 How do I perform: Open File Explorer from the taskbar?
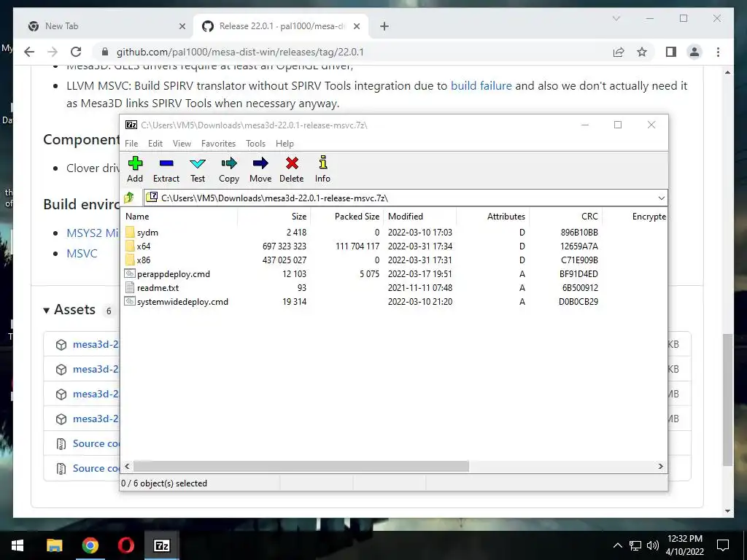54,545
